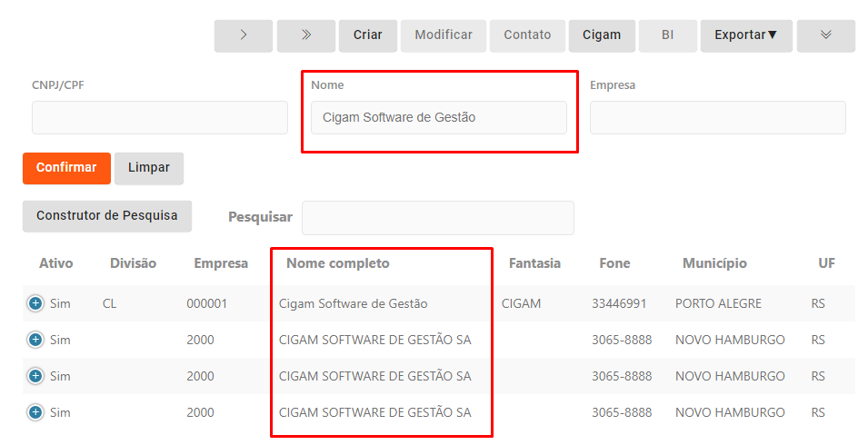Expand second row with plus icon
The image size is (868, 445).
pyautogui.click(x=35, y=340)
